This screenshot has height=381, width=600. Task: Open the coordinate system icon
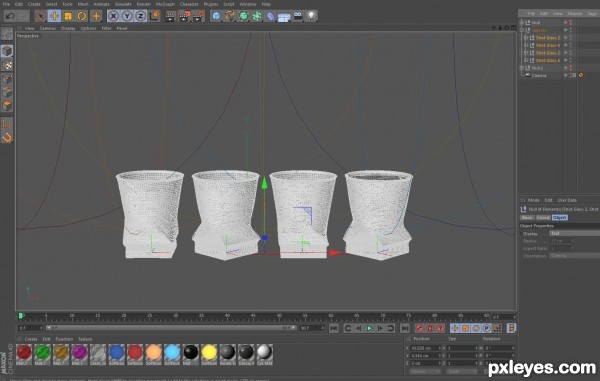coord(154,16)
